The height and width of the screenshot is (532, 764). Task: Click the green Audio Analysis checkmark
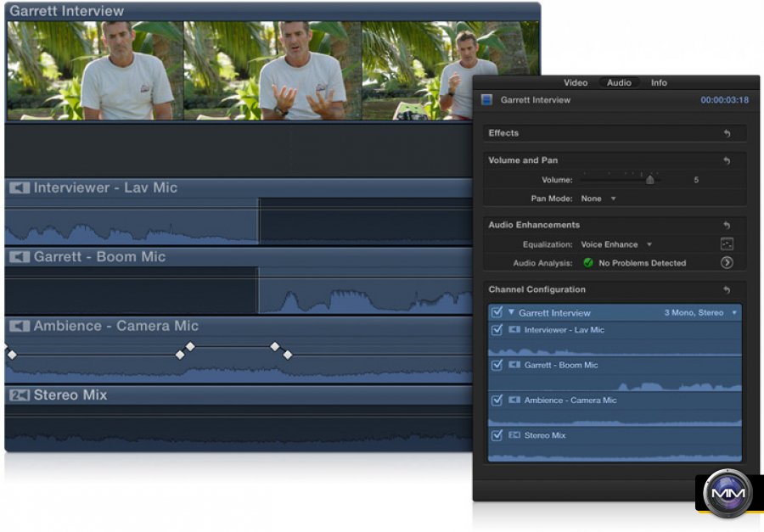588,263
